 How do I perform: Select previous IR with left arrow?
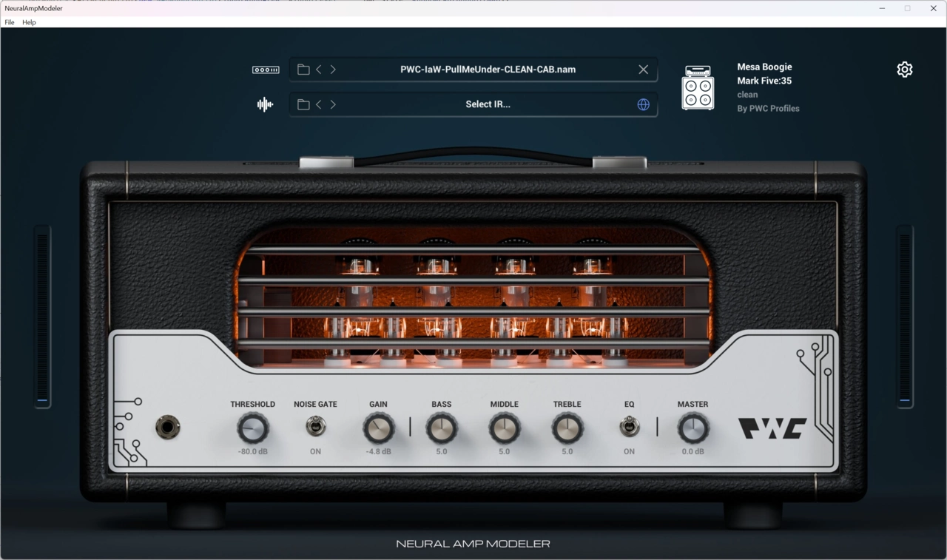point(319,104)
